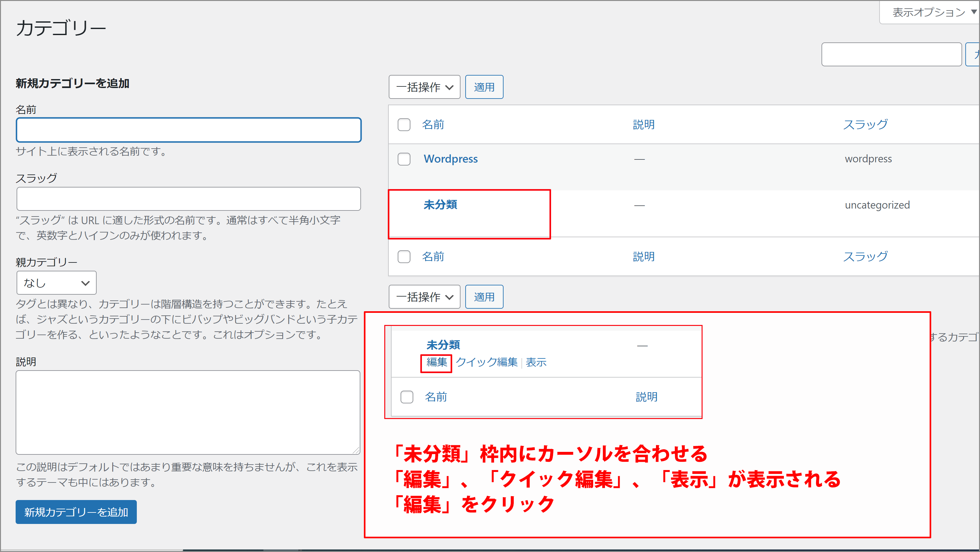This screenshot has height=552, width=980.
Task: Click the top 適用 apply button
Action: (x=484, y=87)
